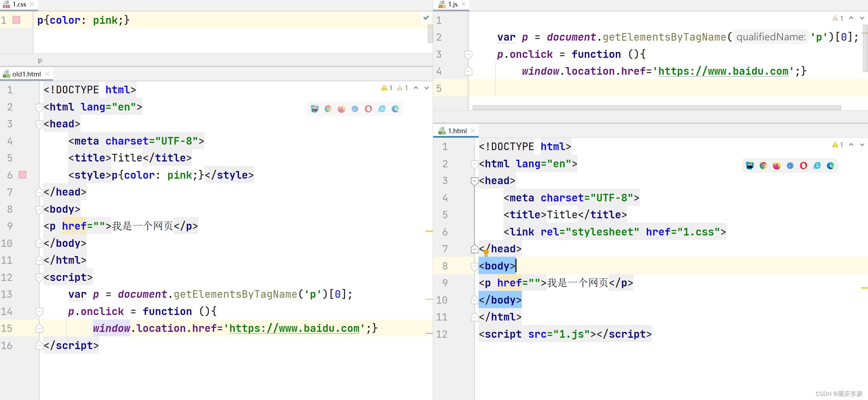Close the 1.css tab
This screenshot has height=400, width=868.
click(x=32, y=4)
